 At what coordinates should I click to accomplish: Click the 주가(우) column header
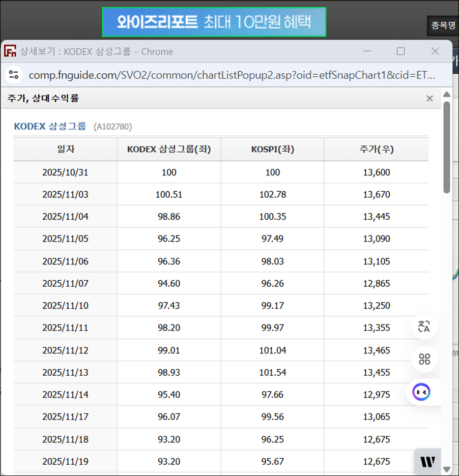coord(377,149)
